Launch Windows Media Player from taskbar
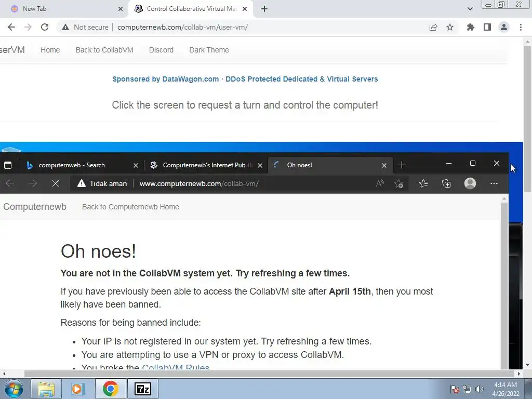 click(78, 389)
